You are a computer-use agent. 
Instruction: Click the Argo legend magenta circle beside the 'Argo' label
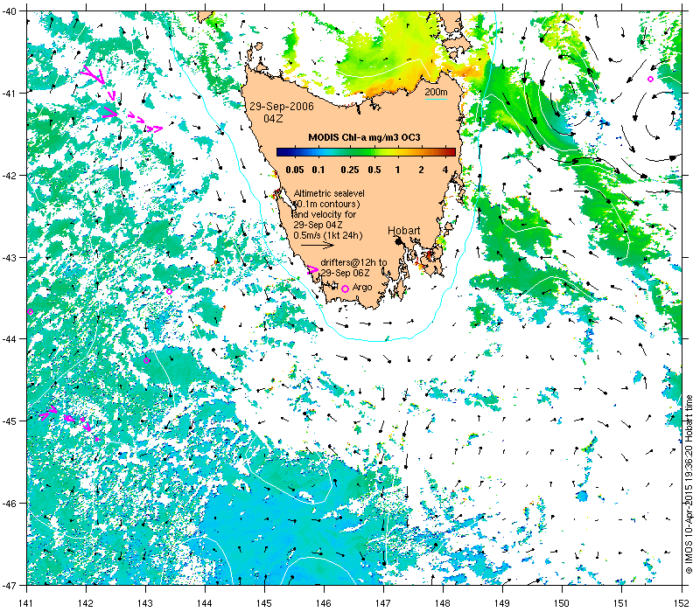[345, 289]
